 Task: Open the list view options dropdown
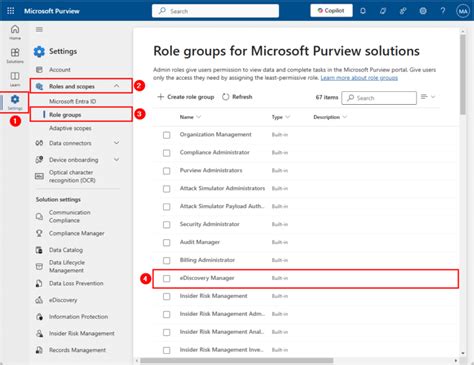428,97
